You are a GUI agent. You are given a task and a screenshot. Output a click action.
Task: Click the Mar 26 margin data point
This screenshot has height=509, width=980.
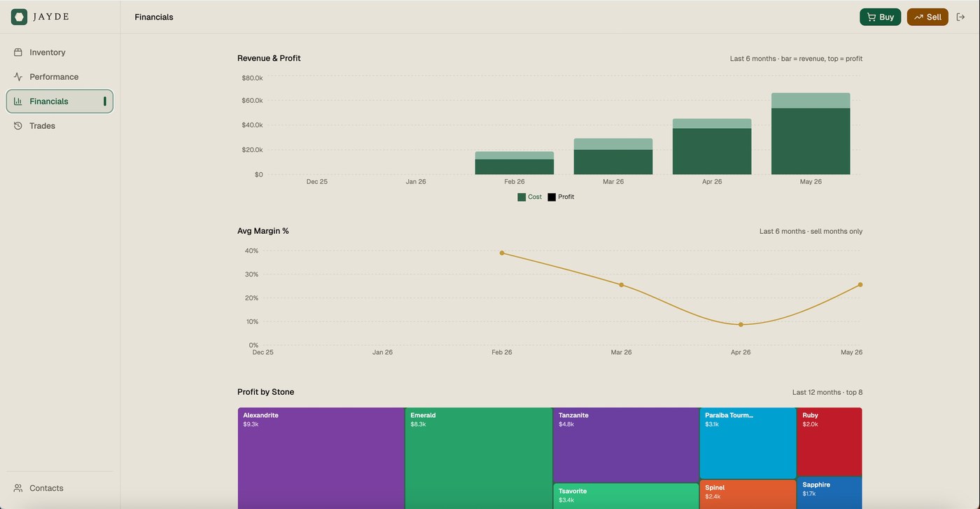(622, 285)
